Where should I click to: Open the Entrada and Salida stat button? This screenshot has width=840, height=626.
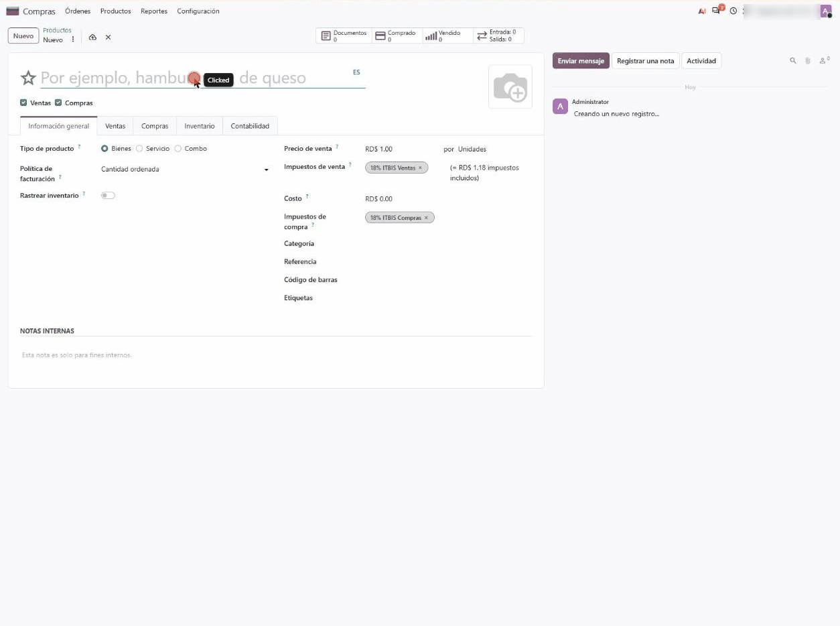coord(498,36)
